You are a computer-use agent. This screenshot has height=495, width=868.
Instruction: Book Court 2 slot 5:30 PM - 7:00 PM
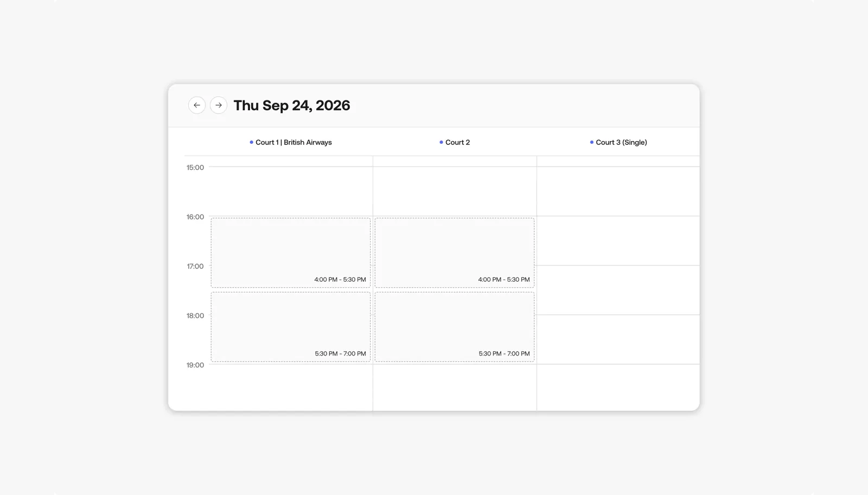455,327
